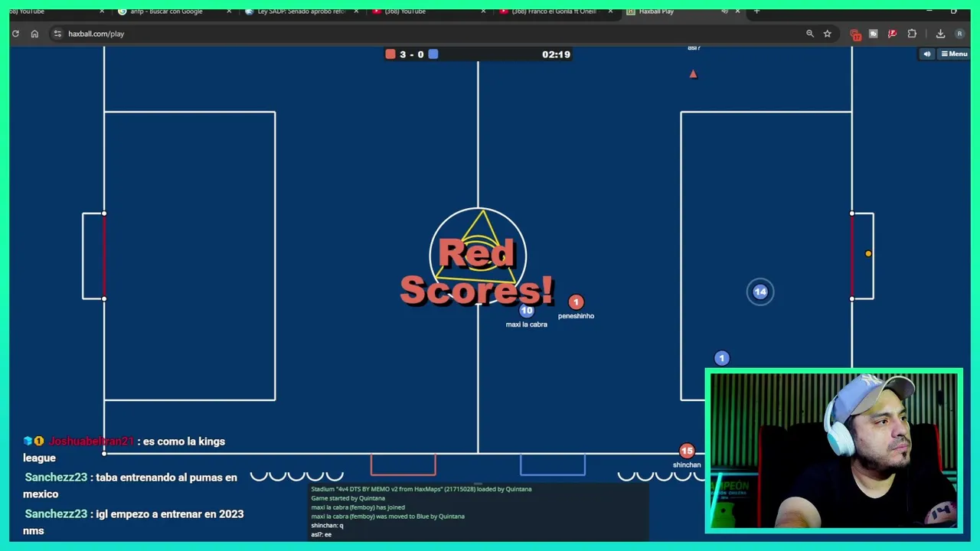This screenshot has width=980, height=551.
Task: Open a new browser tab
Action: 756,11
